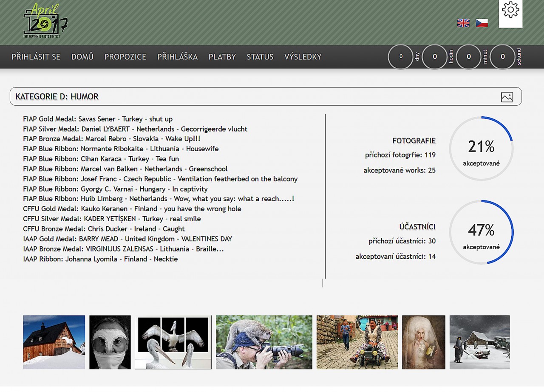
Task: Select CFFU Gold Medal Kauko Keranen entry
Action: click(x=132, y=209)
